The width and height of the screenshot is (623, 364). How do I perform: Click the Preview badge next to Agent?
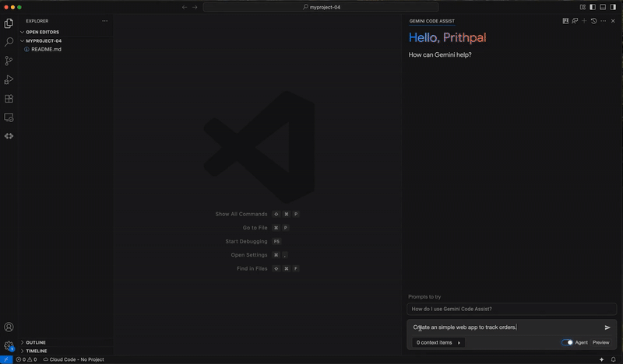pos(600,342)
